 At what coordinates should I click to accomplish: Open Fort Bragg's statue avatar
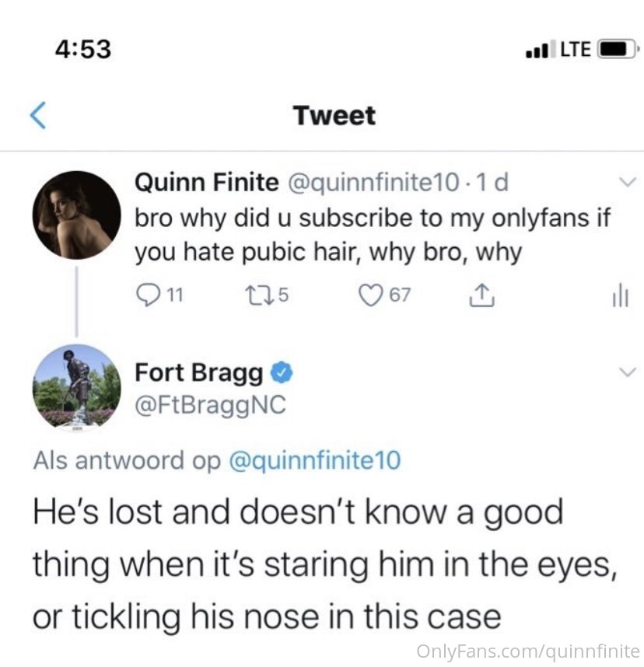(76, 387)
